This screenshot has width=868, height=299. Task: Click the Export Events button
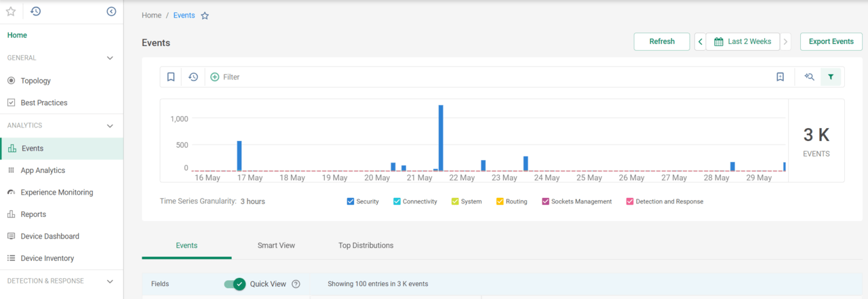point(831,41)
